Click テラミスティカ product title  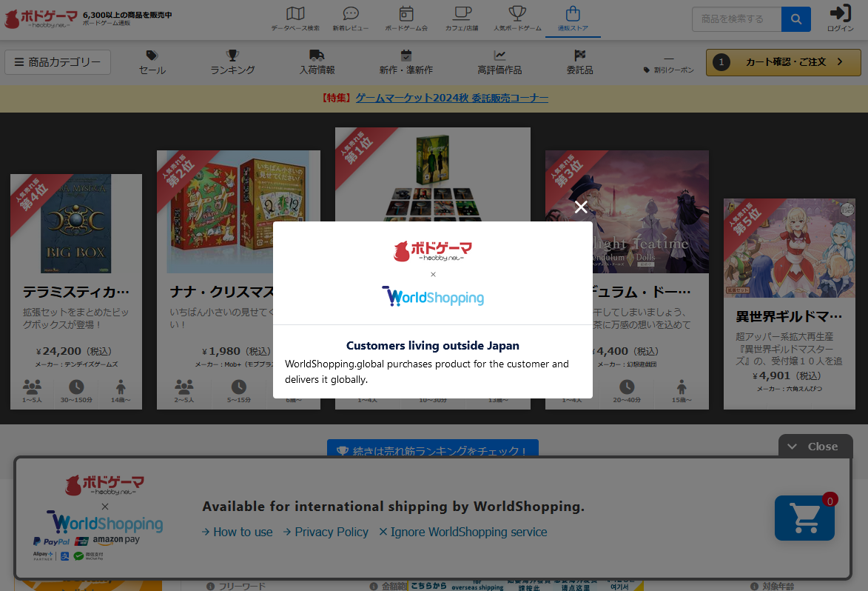75,292
